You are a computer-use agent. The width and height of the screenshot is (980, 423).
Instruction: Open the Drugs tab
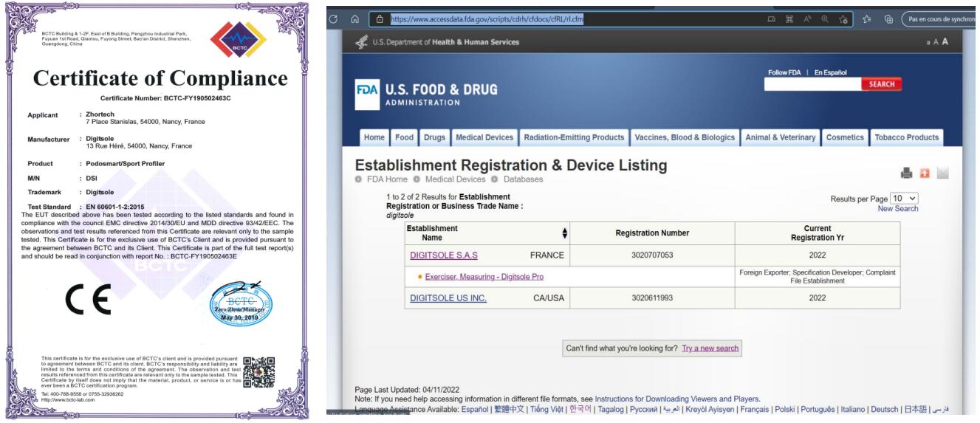tap(434, 137)
